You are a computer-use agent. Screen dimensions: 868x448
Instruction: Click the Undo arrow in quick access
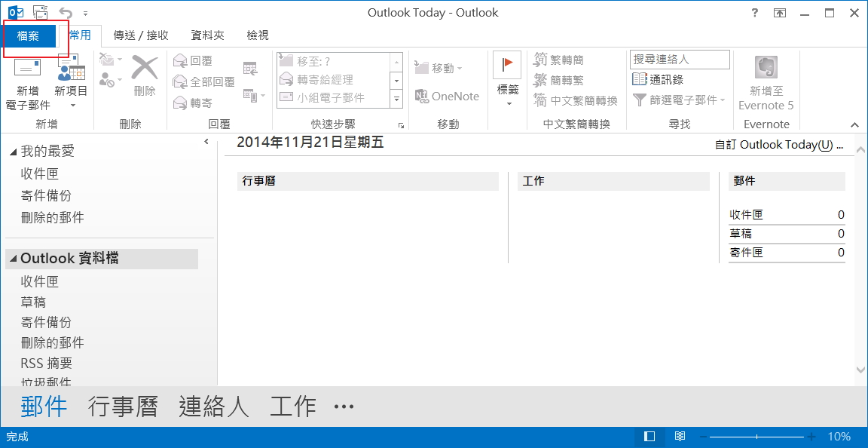point(66,12)
